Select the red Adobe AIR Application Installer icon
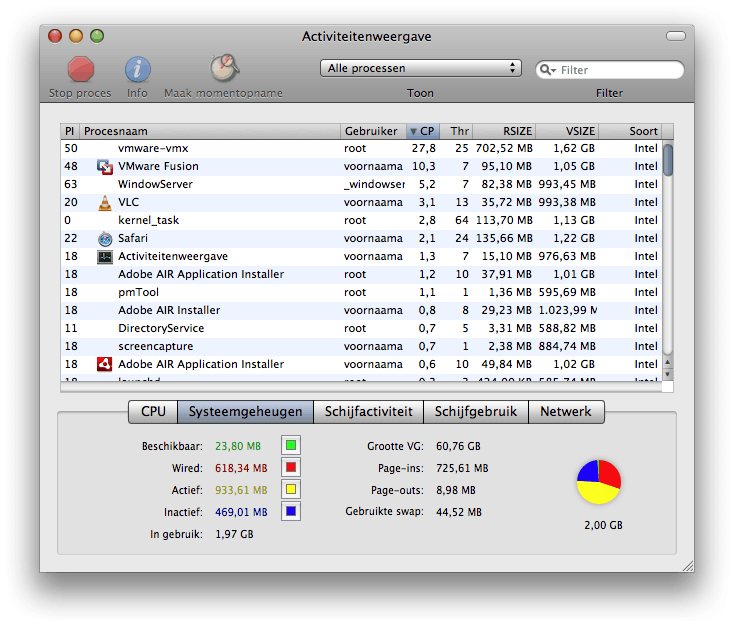The image size is (734, 627). [x=104, y=364]
